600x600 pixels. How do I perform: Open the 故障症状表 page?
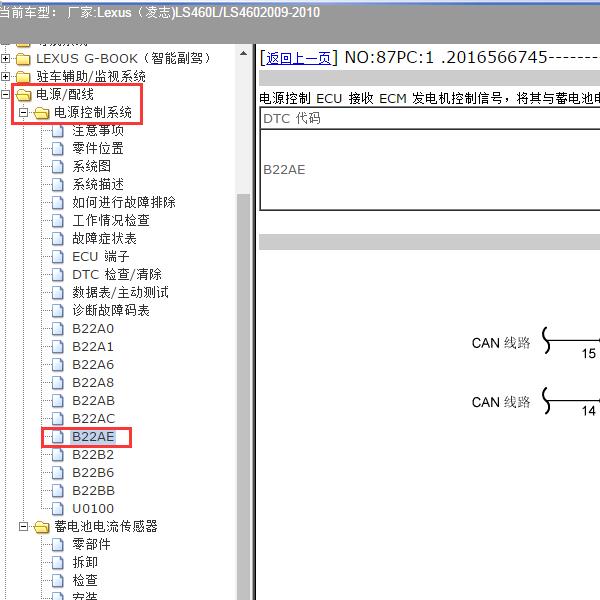pos(104,238)
